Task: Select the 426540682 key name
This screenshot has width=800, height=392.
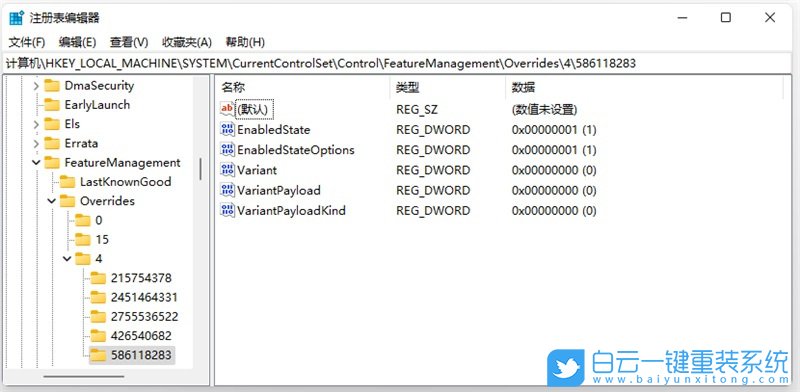Action: point(141,336)
